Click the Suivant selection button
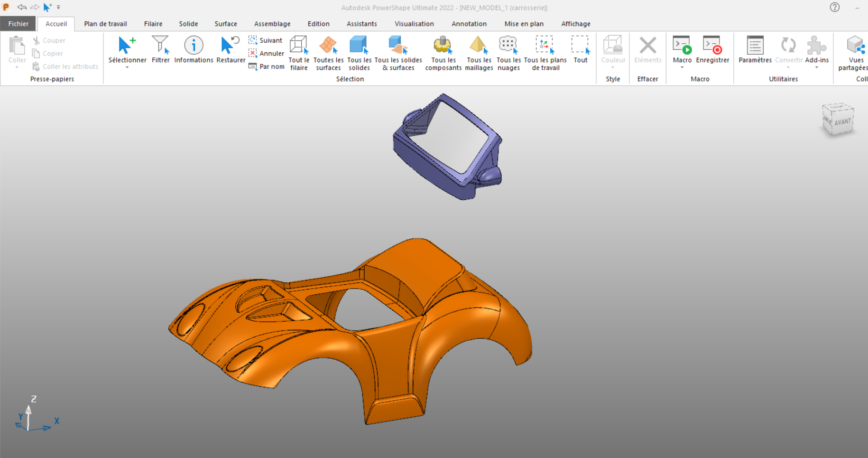This screenshot has height=458, width=868. [x=266, y=40]
